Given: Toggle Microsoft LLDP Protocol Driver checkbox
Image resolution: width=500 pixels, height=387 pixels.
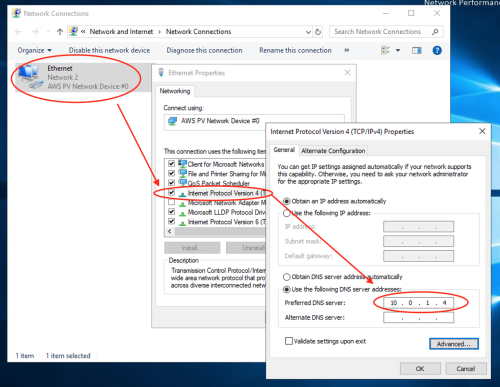Looking at the screenshot, I should click(x=171, y=212).
